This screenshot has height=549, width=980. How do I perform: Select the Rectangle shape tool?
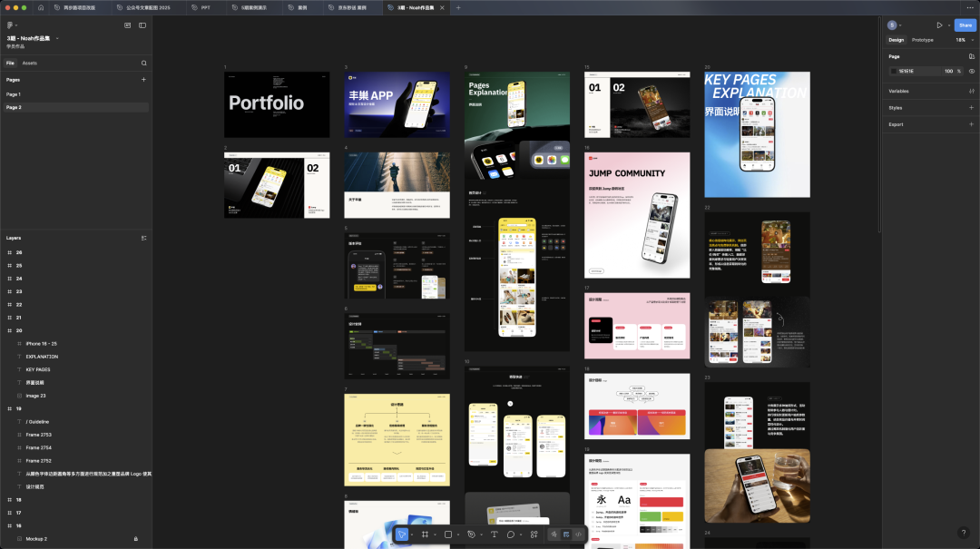coord(447,534)
